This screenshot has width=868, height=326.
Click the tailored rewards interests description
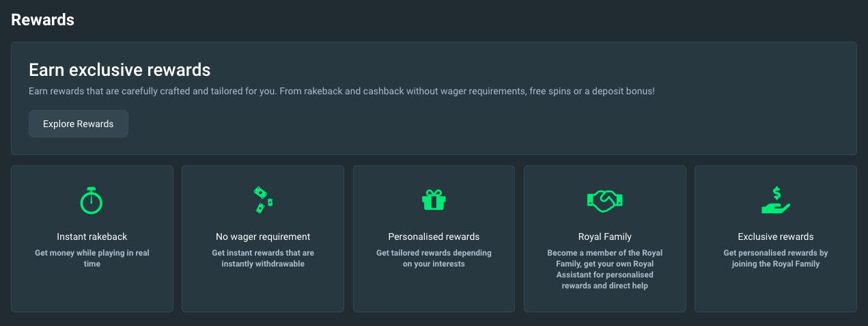coord(434,258)
